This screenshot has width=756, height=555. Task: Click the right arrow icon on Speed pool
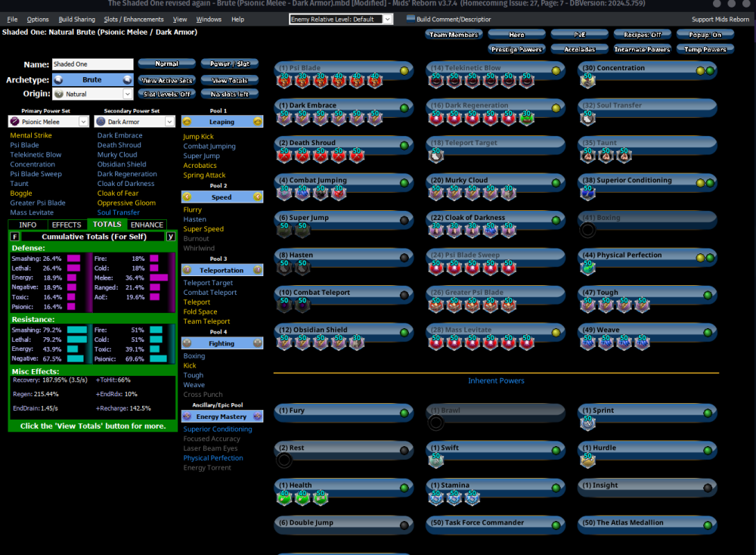pyautogui.click(x=258, y=197)
